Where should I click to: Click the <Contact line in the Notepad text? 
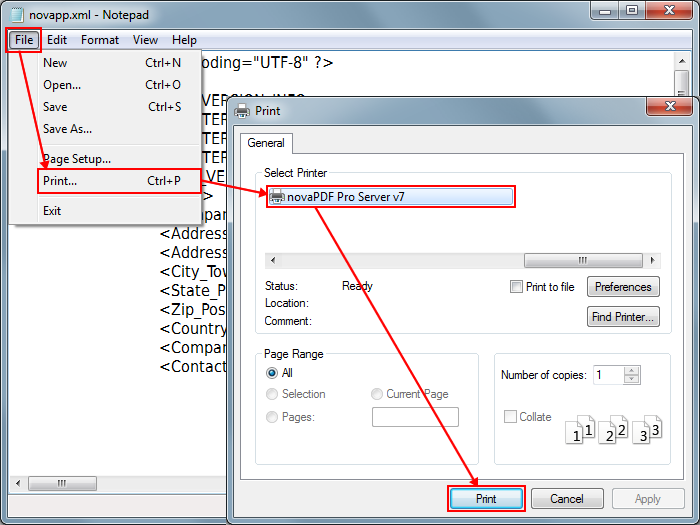click(193, 367)
